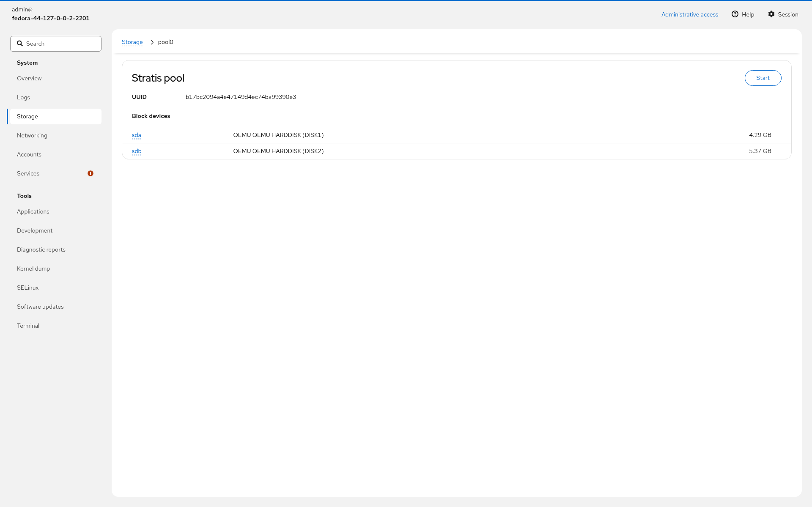Open Help dropdown menu
Screen dimensions: 812x507
pyautogui.click(x=743, y=14)
